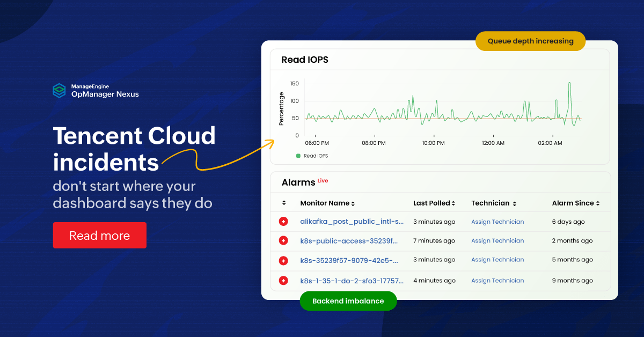Click the Alarms panel heading

298,182
